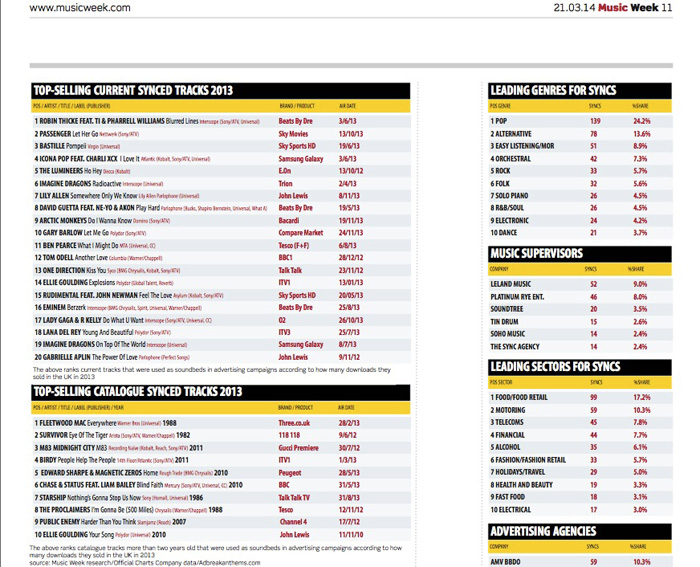This screenshot has width=700, height=567.
Task: Select Imagine Dragons 'On Top Of The World' row
Action: pyautogui.click(x=221, y=345)
